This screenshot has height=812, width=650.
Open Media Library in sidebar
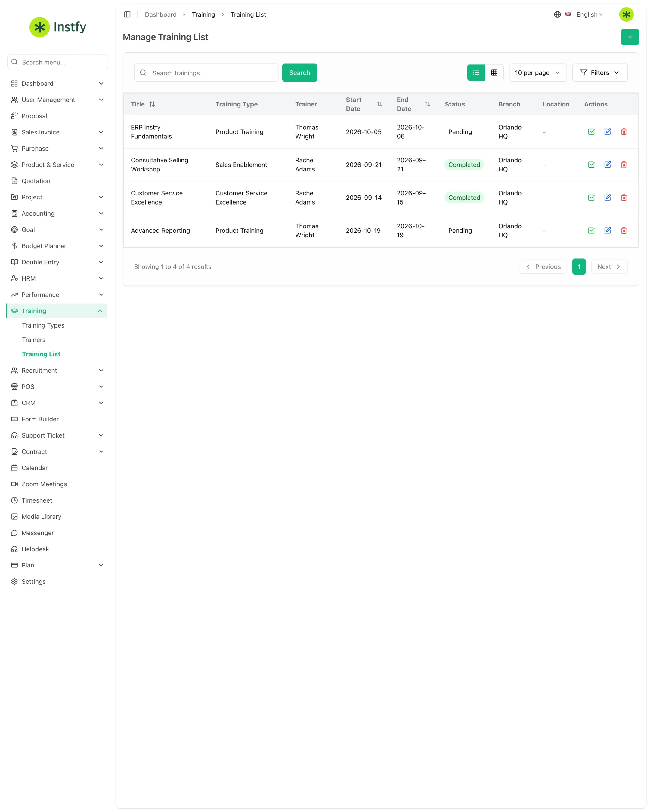pyautogui.click(x=57, y=516)
